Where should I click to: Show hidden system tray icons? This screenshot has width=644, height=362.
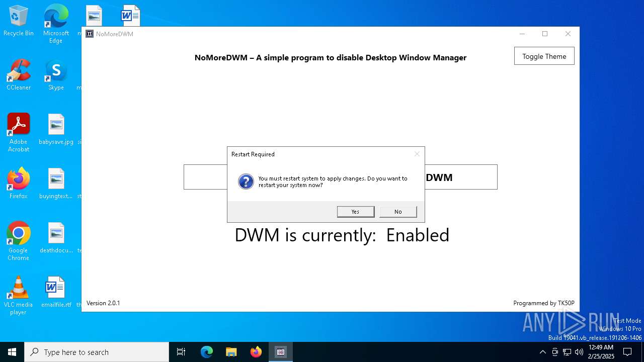tap(542, 352)
